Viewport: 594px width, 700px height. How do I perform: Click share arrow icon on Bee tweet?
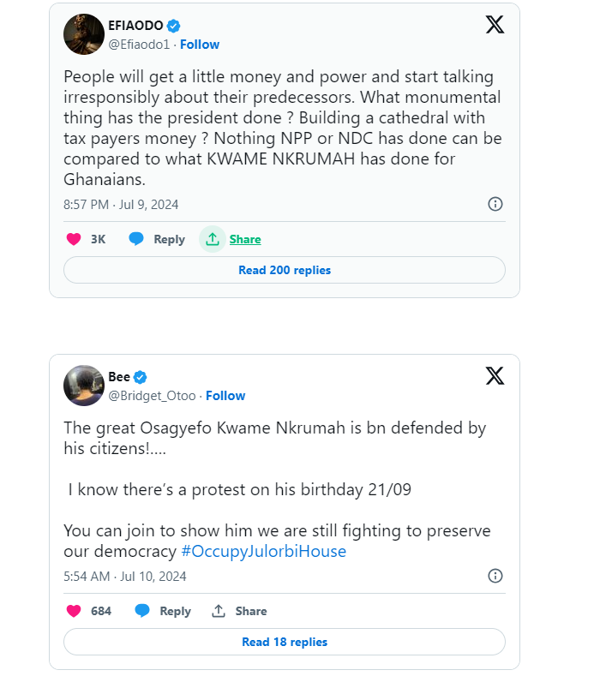pos(219,611)
